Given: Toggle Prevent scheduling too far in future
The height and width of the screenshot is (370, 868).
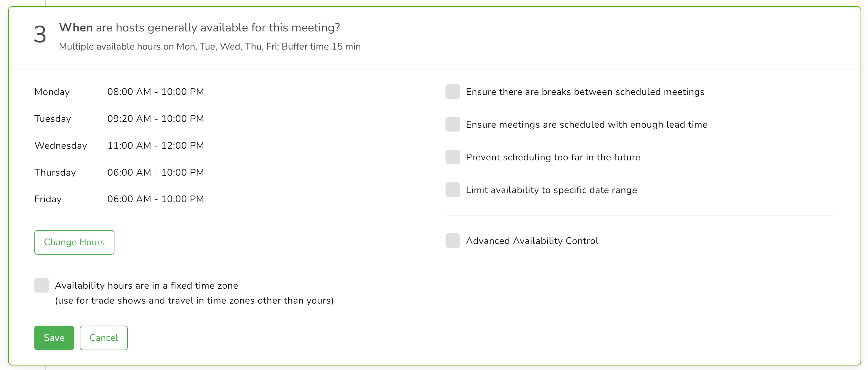Looking at the screenshot, I should [x=453, y=157].
